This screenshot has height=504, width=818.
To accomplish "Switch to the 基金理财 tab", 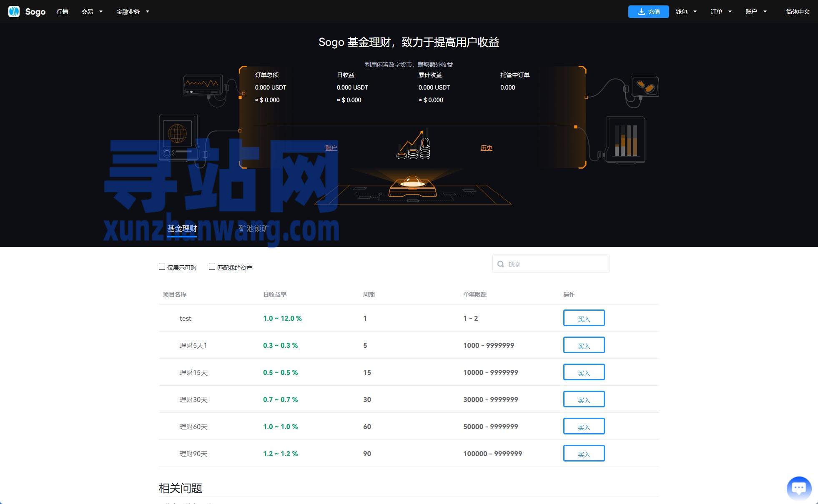I will click(182, 229).
